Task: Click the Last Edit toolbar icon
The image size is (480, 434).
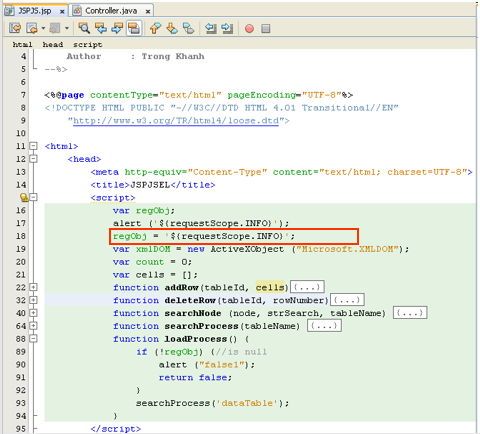Action: pyautogui.click(x=15, y=28)
